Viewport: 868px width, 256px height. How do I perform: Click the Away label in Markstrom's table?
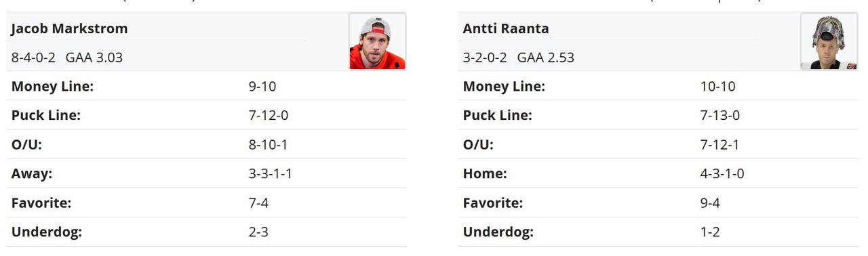(x=32, y=173)
